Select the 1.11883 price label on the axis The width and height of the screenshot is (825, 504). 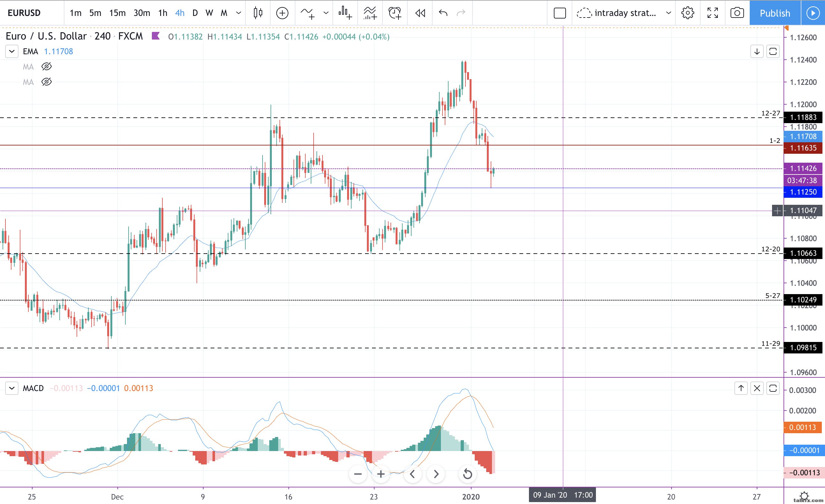[803, 117]
